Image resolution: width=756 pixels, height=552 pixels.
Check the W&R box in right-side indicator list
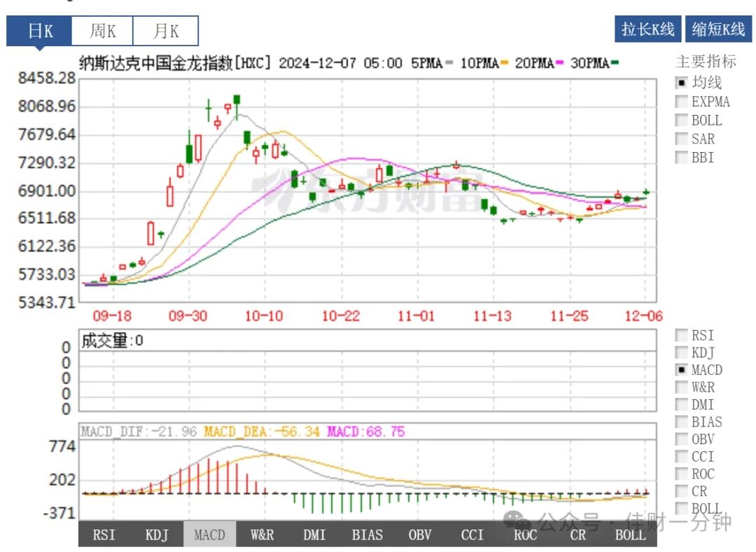(x=681, y=387)
